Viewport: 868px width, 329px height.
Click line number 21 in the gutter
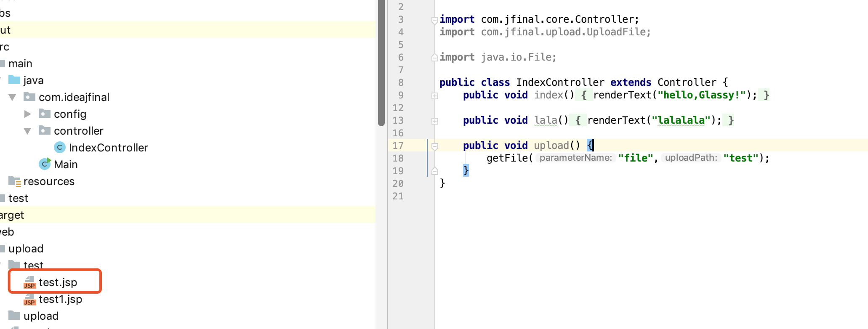point(398,196)
